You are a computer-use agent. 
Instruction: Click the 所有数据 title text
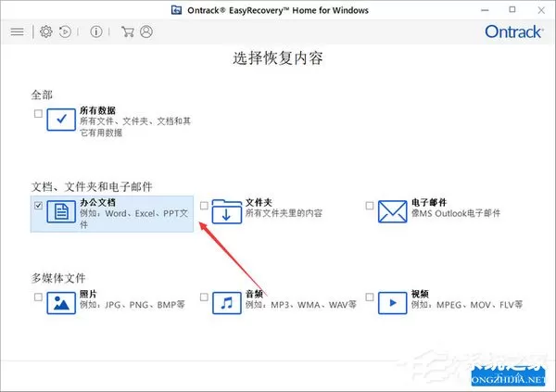click(x=97, y=110)
